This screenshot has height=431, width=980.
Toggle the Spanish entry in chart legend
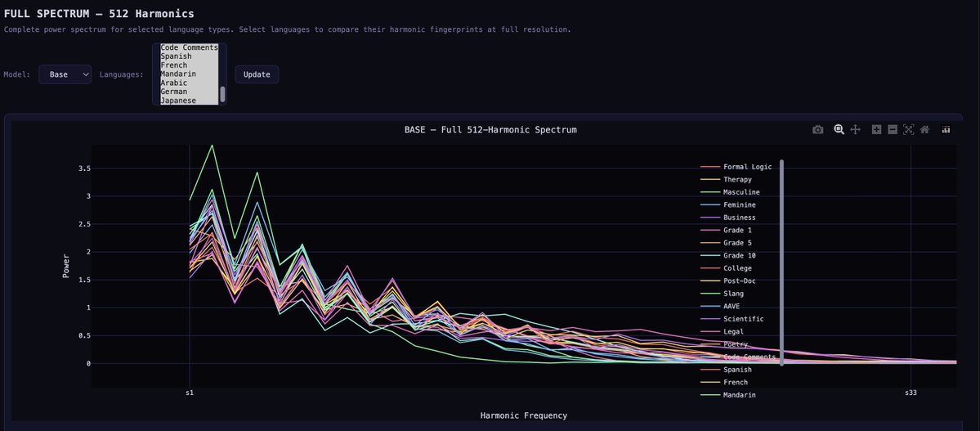tap(727, 370)
